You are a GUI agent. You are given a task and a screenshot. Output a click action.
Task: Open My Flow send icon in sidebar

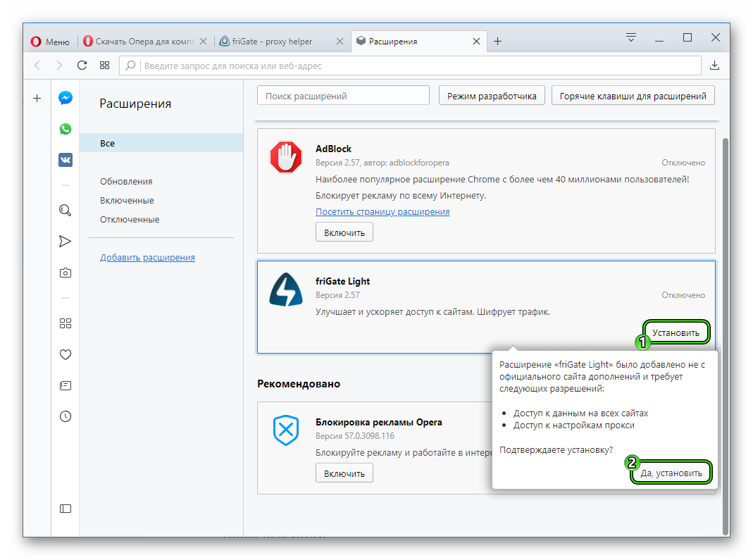(x=66, y=241)
